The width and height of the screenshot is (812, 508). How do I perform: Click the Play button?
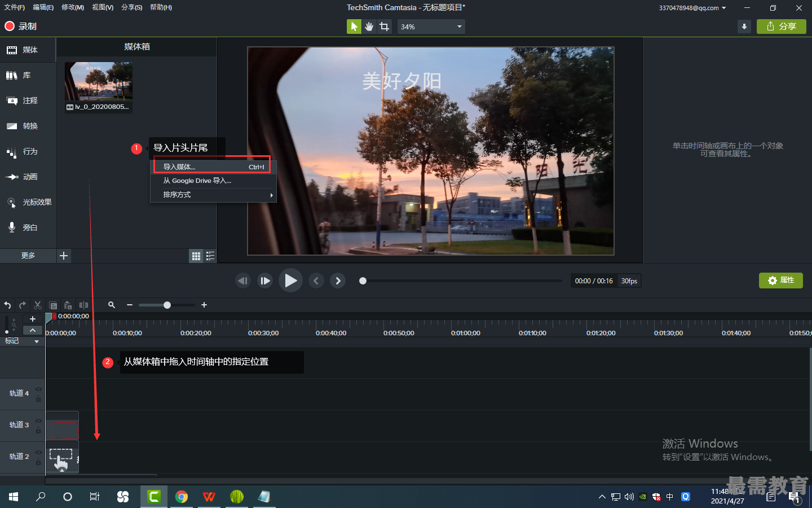pyautogui.click(x=290, y=281)
